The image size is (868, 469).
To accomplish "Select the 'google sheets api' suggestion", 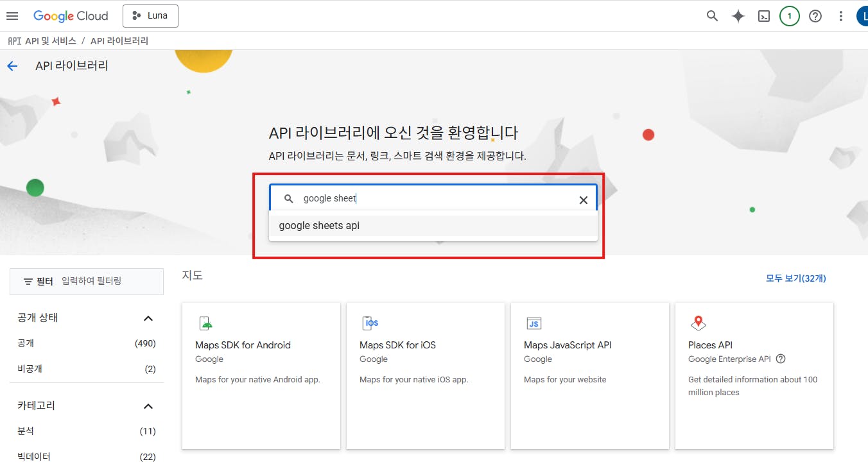I will point(433,226).
